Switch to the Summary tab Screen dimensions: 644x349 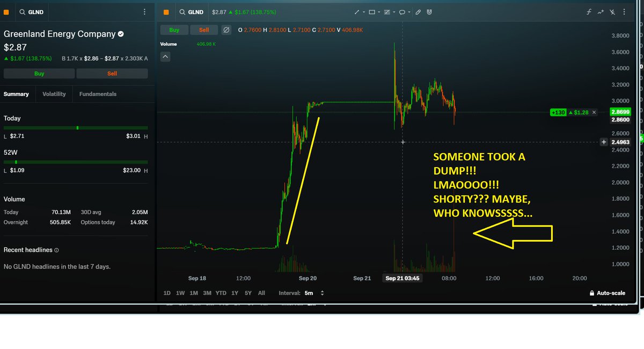(x=16, y=94)
